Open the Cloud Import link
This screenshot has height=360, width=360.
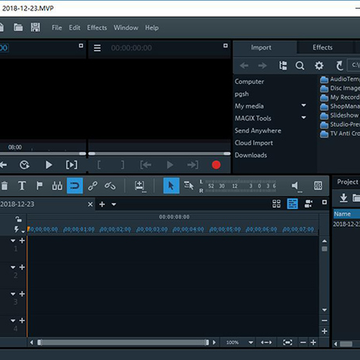[254, 143]
